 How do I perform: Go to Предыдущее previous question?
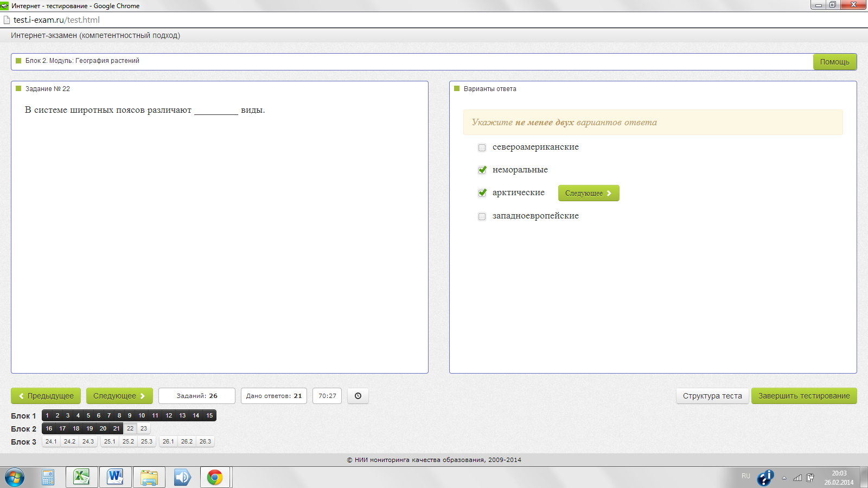point(46,396)
